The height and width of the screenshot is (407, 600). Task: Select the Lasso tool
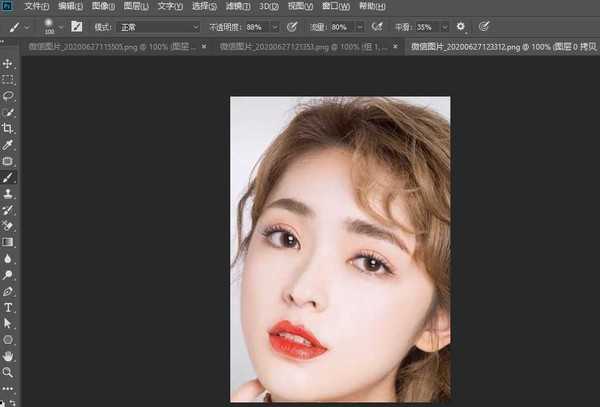click(8, 96)
